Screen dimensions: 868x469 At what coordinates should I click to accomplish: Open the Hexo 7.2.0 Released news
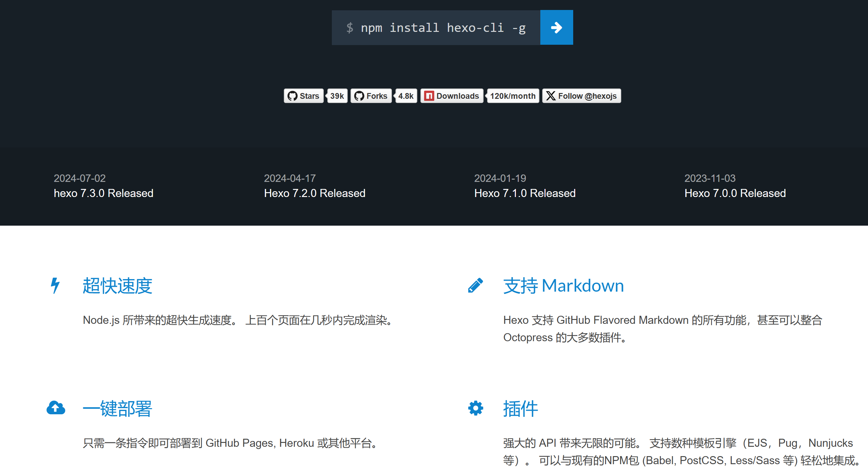pyautogui.click(x=315, y=193)
